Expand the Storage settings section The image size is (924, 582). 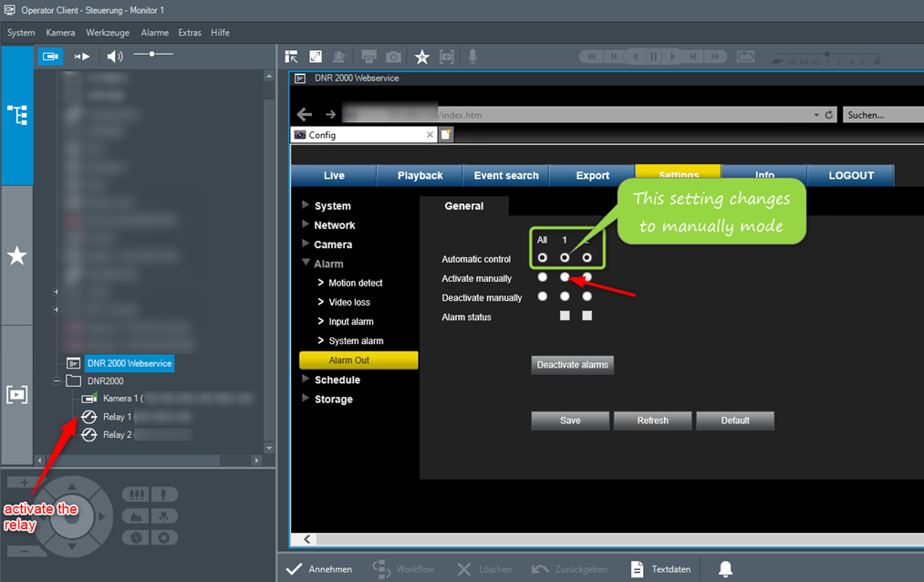click(x=306, y=399)
